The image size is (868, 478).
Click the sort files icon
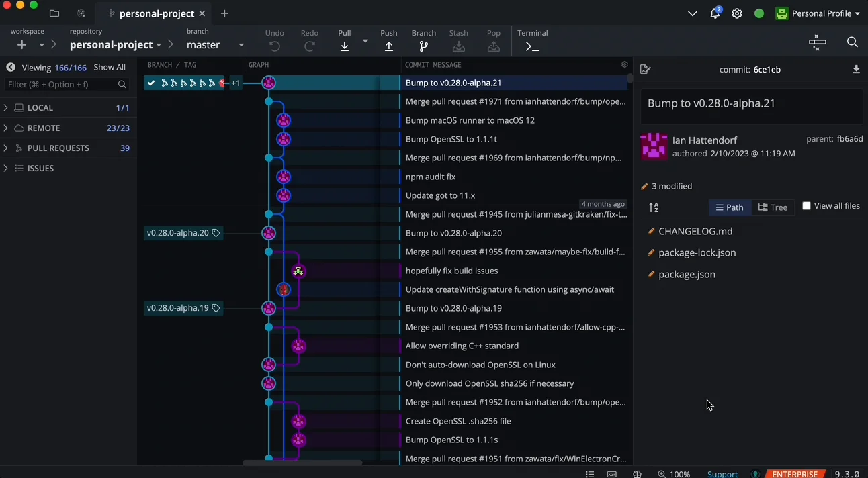pyautogui.click(x=654, y=207)
